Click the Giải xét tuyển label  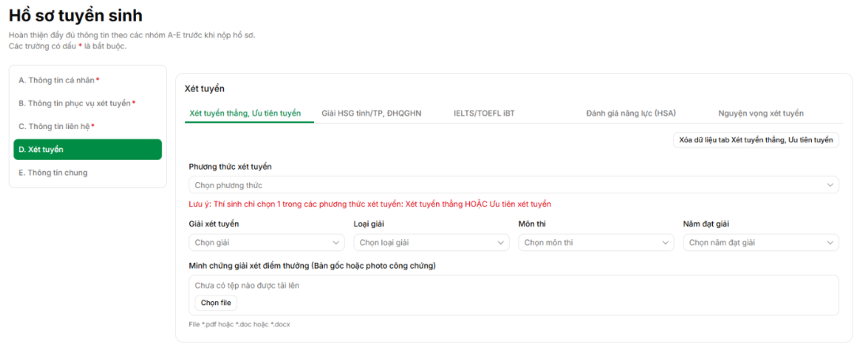coord(214,224)
